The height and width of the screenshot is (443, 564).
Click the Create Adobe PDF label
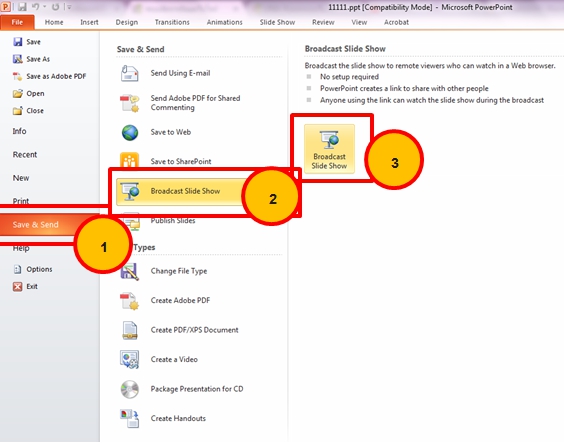pos(180,301)
